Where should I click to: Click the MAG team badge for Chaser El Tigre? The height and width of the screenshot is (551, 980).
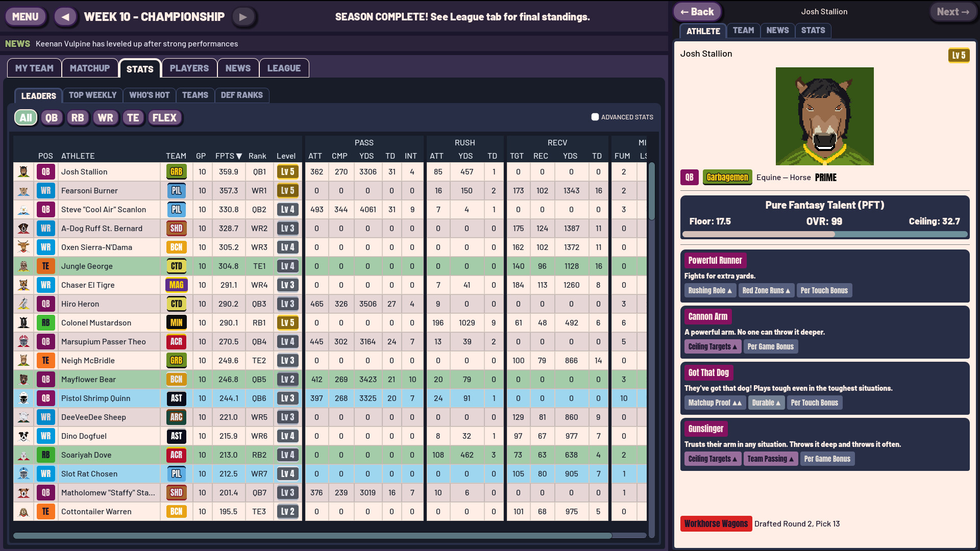click(x=176, y=285)
